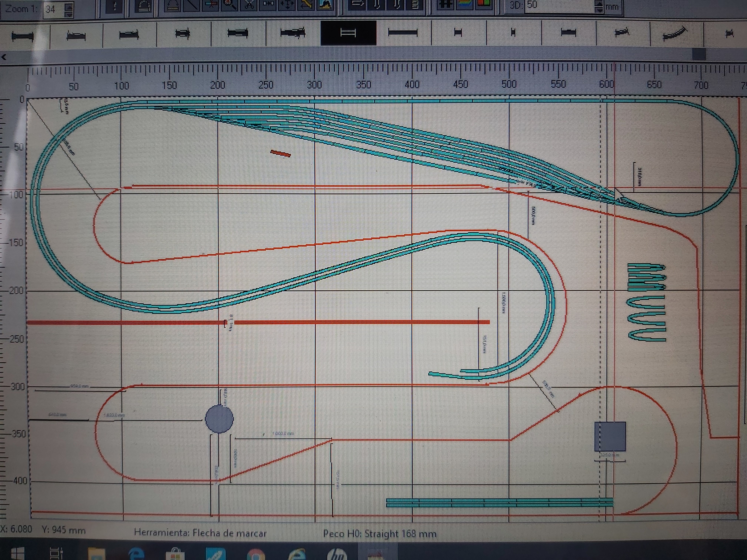Decrease Zoom 1 value with down arrow
Screen dimensions: 747x560
point(69,14)
